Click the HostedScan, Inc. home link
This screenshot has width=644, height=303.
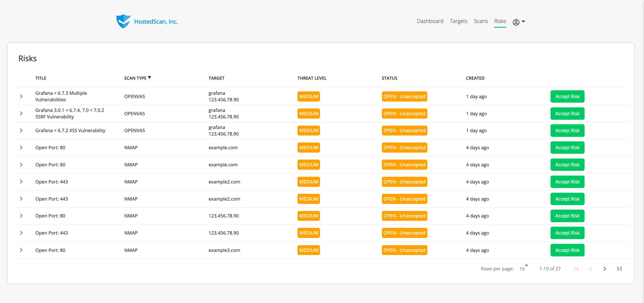(x=156, y=22)
